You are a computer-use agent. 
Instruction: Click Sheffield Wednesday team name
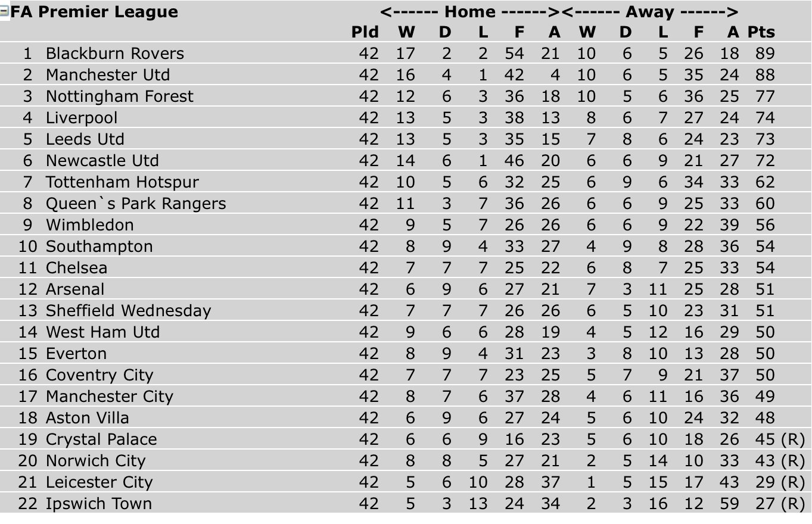pyautogui.click(x=129, y=311)
